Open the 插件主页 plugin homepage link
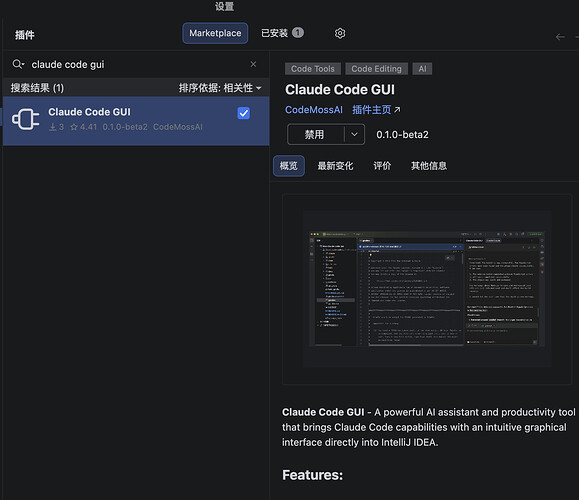 tap(376, 110)
